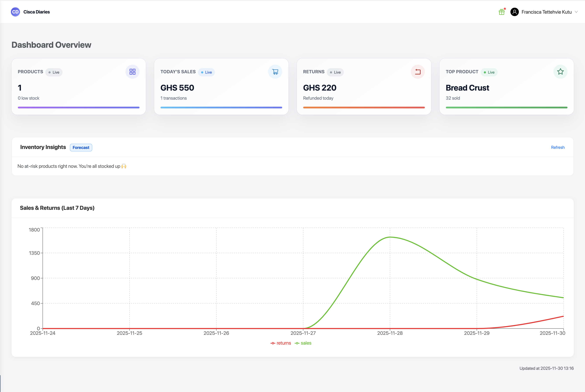Toggle the Live indicator on the Returns card
This screenshot has height=392, width=585.
[335, 72]
